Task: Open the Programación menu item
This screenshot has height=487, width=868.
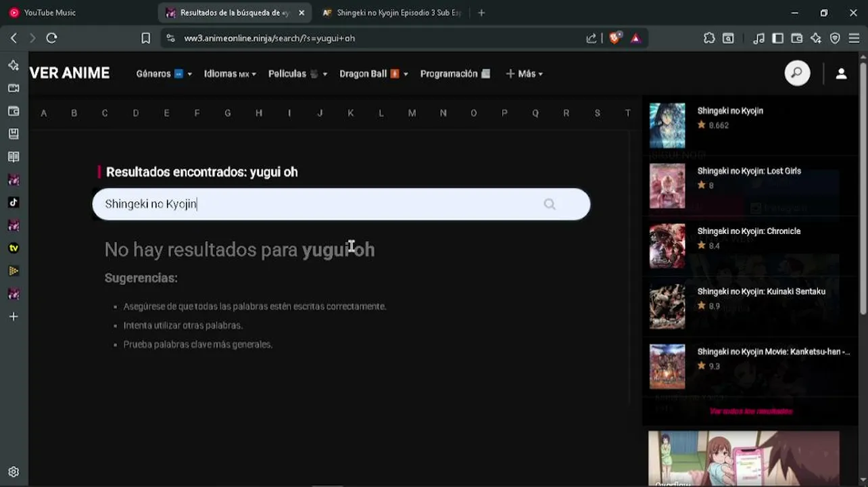Action: pyautogui.click(x=456, y=74)
